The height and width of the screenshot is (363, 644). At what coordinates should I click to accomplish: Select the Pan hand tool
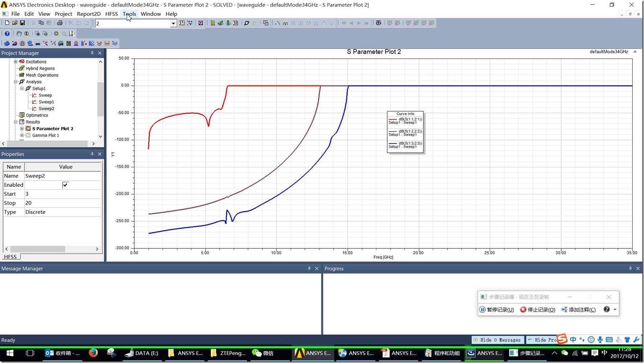19,33
